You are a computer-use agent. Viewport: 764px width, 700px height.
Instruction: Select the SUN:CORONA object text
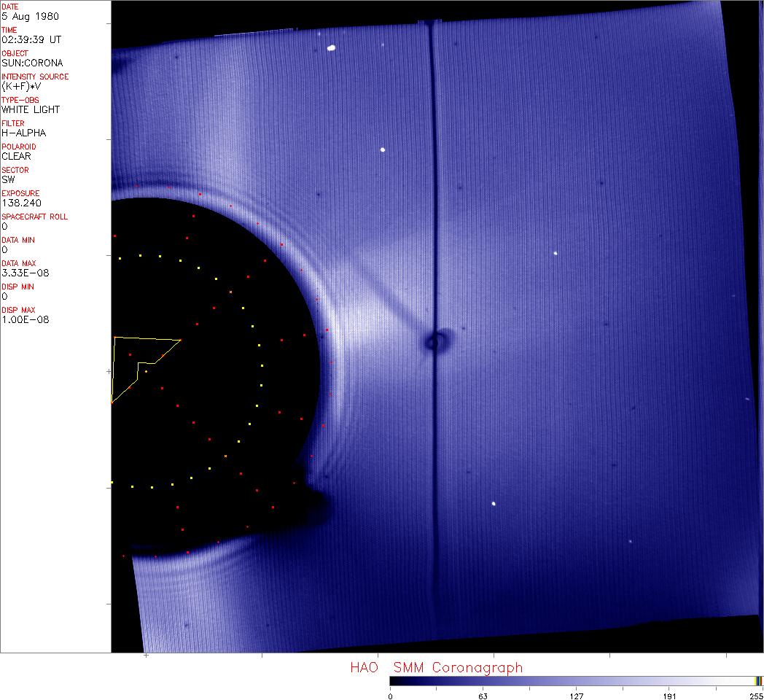click(32, 63)
